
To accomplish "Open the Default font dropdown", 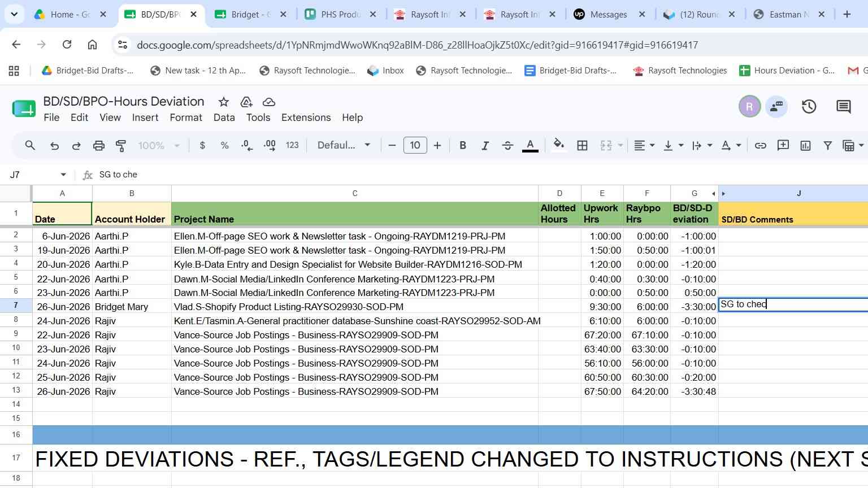I will (344, 145).
